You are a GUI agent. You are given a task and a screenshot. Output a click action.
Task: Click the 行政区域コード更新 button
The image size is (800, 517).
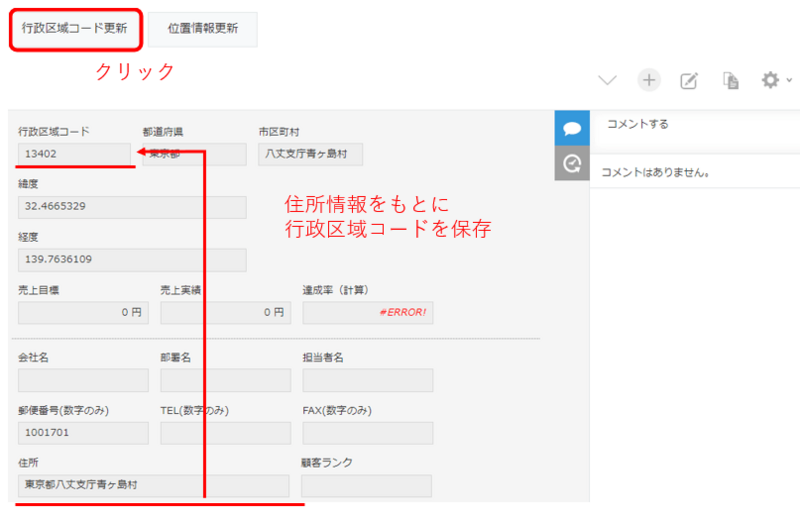[75, 29]
